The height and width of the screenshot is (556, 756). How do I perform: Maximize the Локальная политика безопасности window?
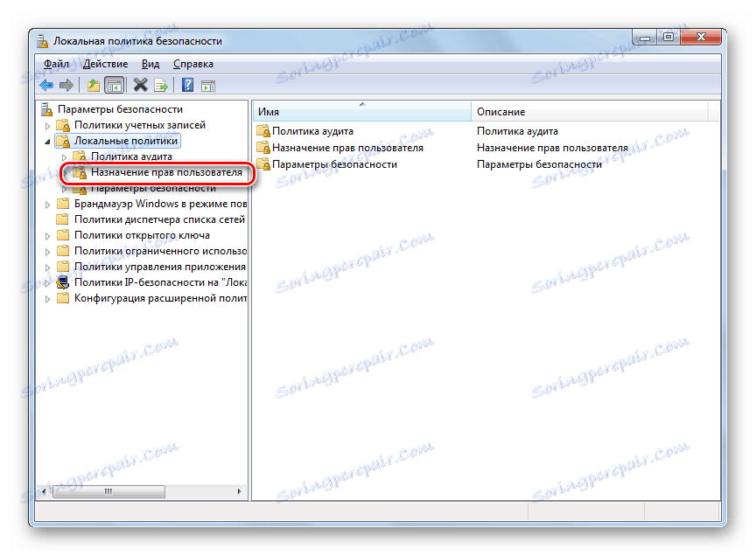pyautogui.click(x=668, y=38)
